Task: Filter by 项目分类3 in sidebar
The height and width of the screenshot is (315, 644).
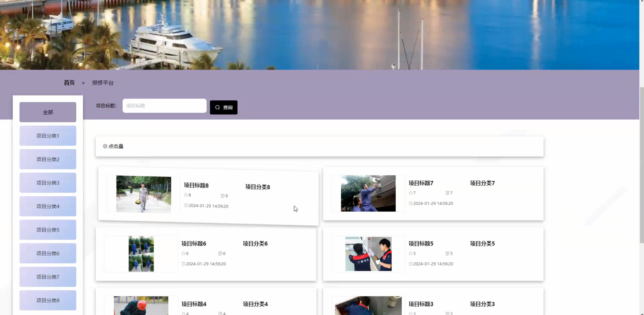Action: point(48,183)
